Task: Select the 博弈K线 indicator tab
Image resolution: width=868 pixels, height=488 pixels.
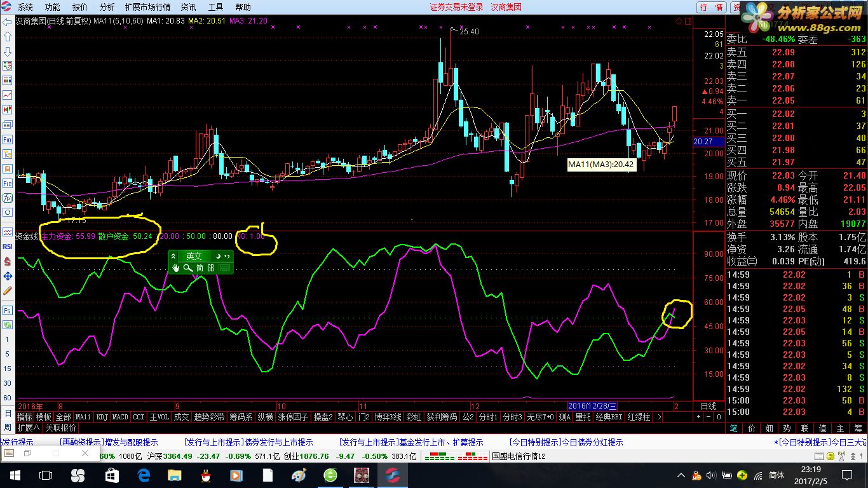Action: [x=388, y=417]
